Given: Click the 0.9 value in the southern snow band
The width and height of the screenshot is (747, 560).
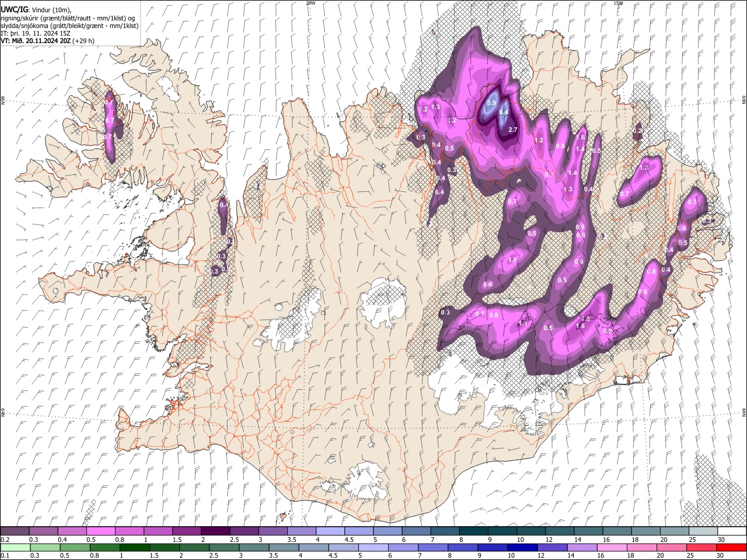Looking at the screenshot, I should point(607,331).
